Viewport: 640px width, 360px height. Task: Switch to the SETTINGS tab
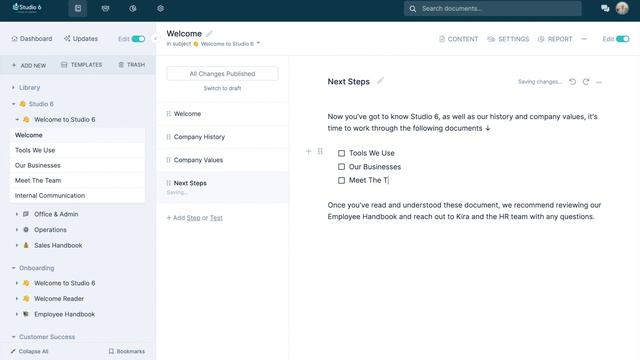point(509,39)
